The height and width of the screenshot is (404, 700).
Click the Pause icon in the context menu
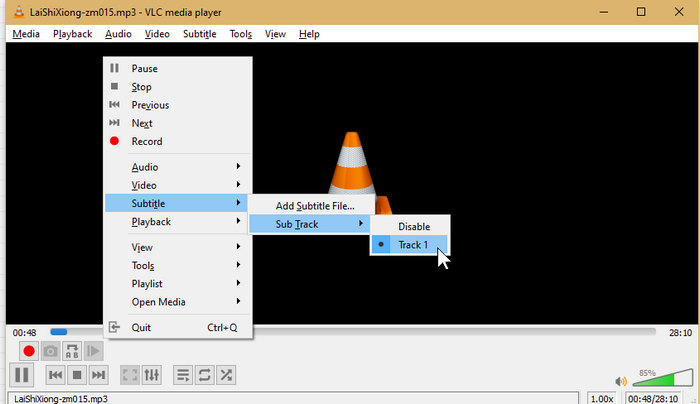pyautogui.click(x=114, y=68)
